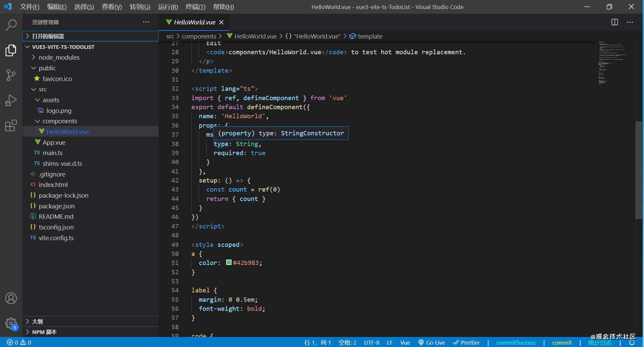
Task: Click the editor vertical scrollbar thumb
Action: pyautogui.click(x=639, y=170)
